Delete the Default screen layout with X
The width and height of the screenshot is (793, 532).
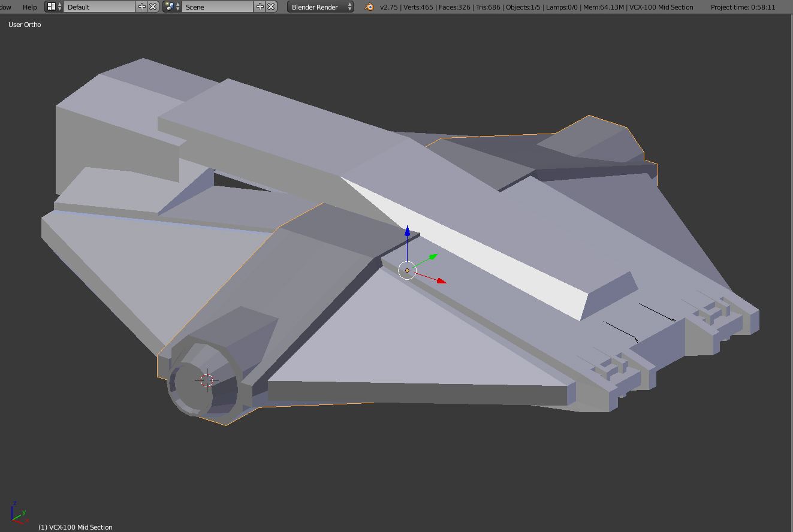[x=153, y=7]
